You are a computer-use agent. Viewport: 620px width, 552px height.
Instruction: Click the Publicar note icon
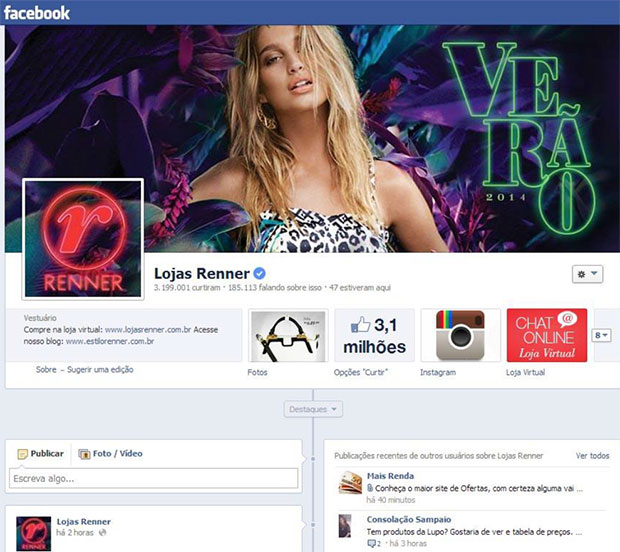pyautogui.click(x=23, y=454)
